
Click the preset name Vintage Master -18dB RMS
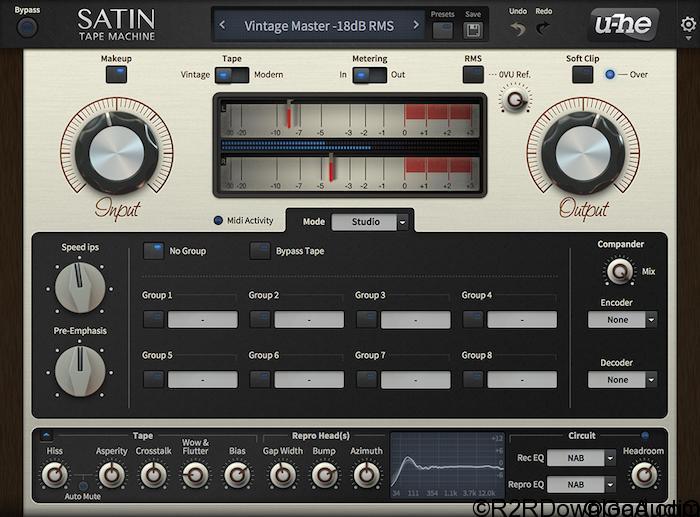[x=319, y=26]
